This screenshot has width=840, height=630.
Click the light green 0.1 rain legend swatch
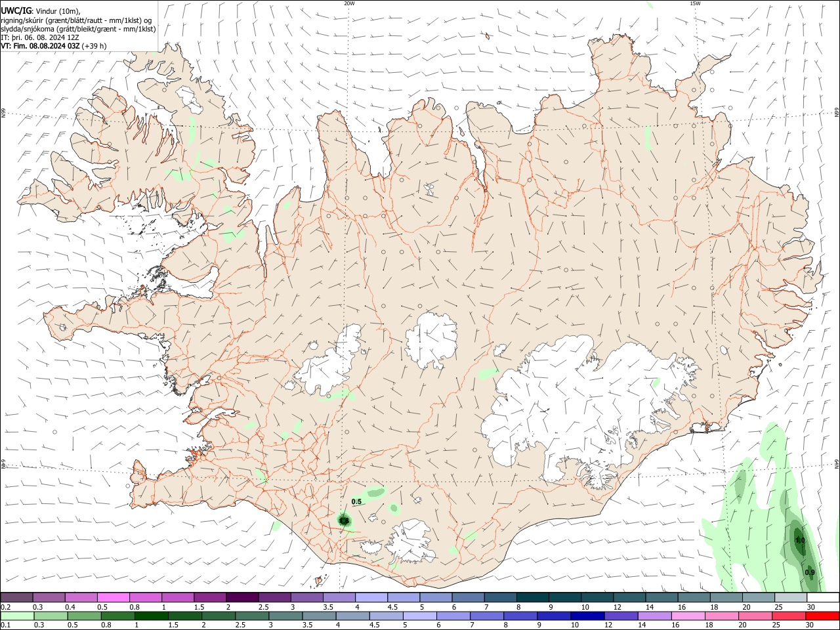click(x=17, y=616)
